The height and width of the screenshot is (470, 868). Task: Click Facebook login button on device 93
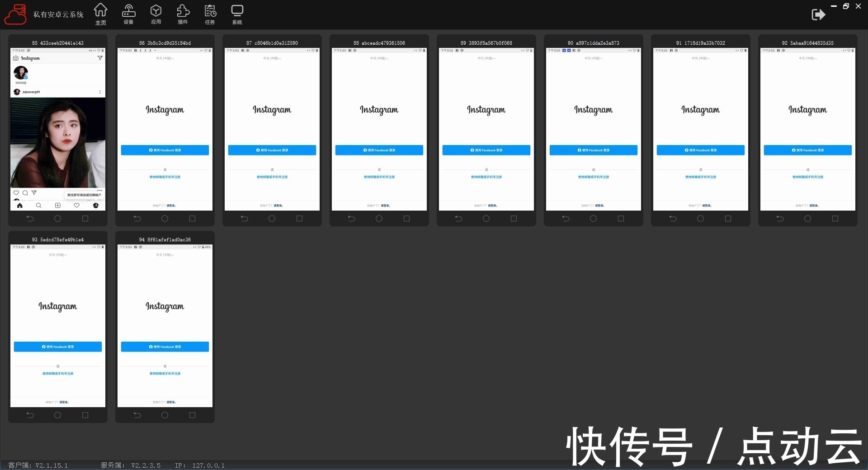(x=58, y=347)
